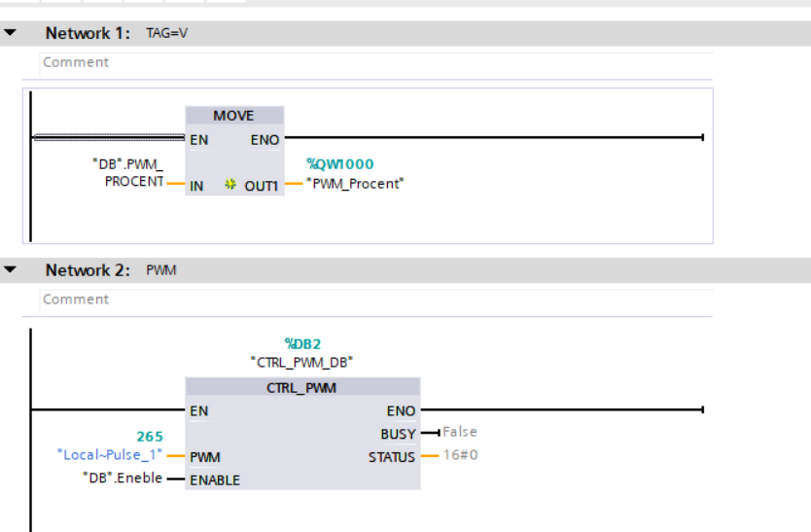Select the "PWM_Procent" output tag
Screen dimensions: 811x532
[x=355, y=183]
